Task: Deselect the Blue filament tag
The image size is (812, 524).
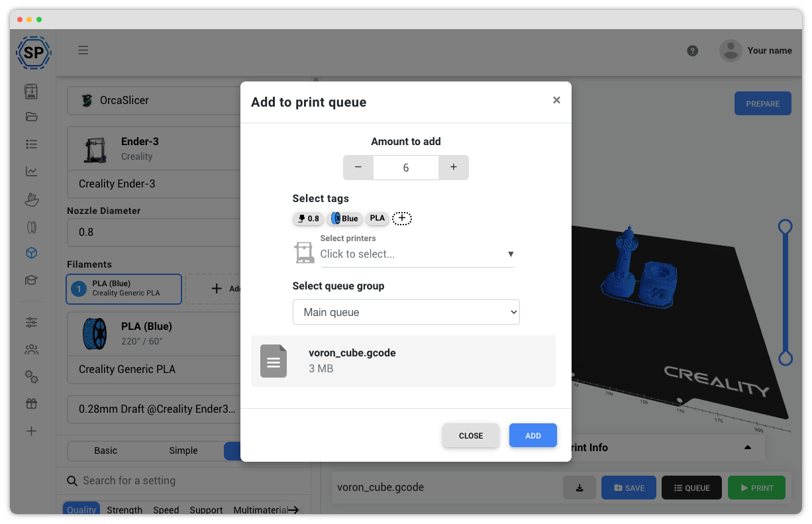Action: coord(344,218)
